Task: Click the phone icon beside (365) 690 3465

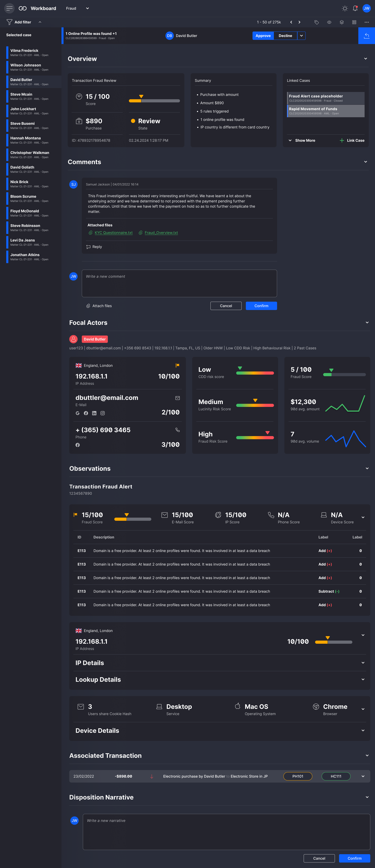Action: click(178, 430)
